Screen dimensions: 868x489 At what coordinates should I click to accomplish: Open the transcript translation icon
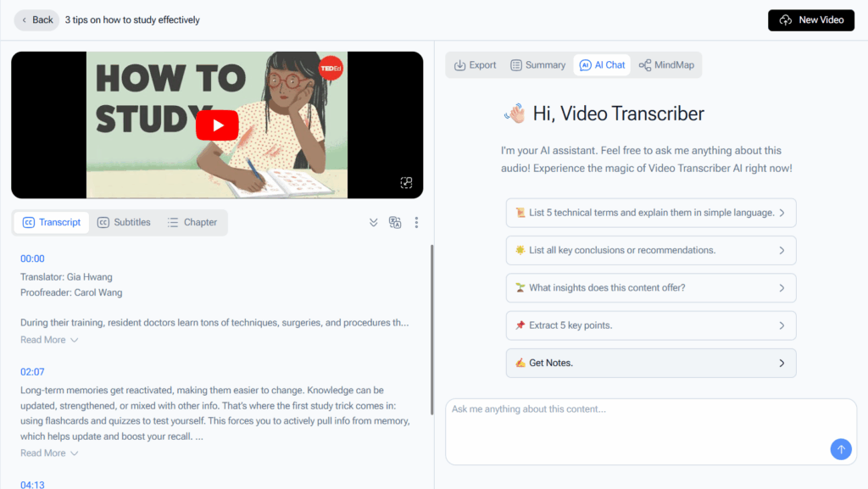[x=395, y=222]
